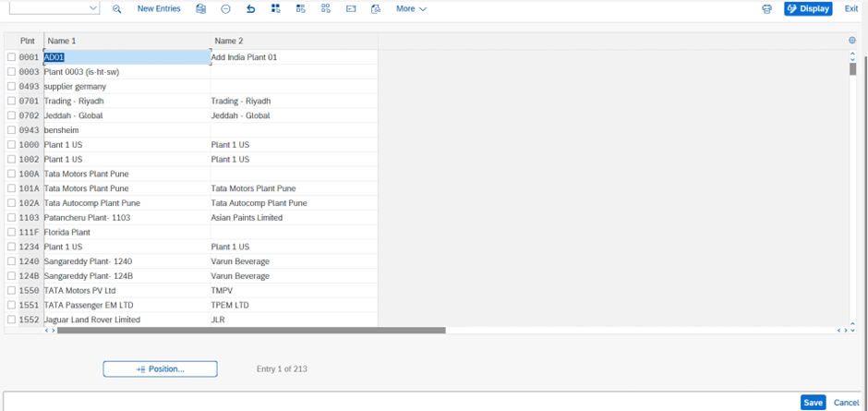Screen dimensions: 868x411
Task: Click the JLR cell
Action: click(295, 320)
